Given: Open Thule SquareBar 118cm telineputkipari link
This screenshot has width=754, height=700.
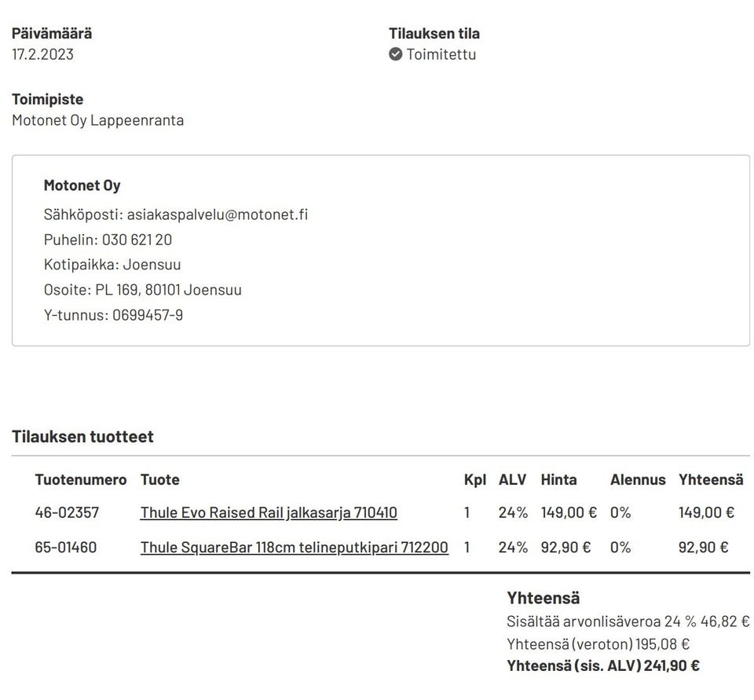Looking at the screenshot, I should (294, 548).
